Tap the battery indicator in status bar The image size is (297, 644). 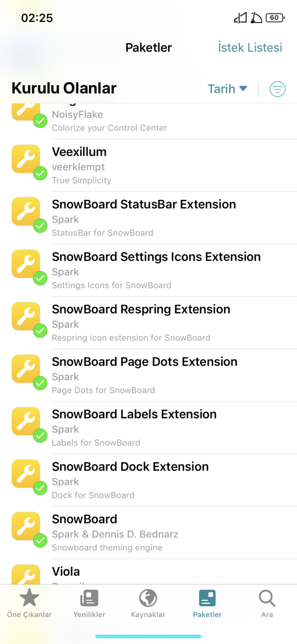click(x=274, y=18)
